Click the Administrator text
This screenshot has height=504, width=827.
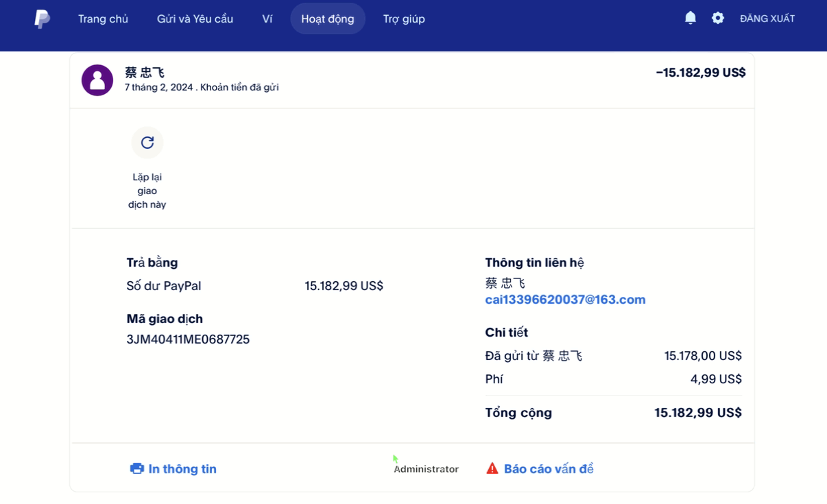point(426,469)
